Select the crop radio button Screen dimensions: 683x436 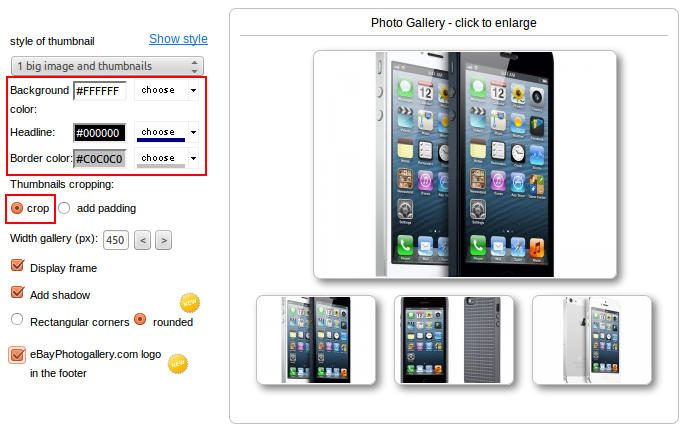(17, 208)
